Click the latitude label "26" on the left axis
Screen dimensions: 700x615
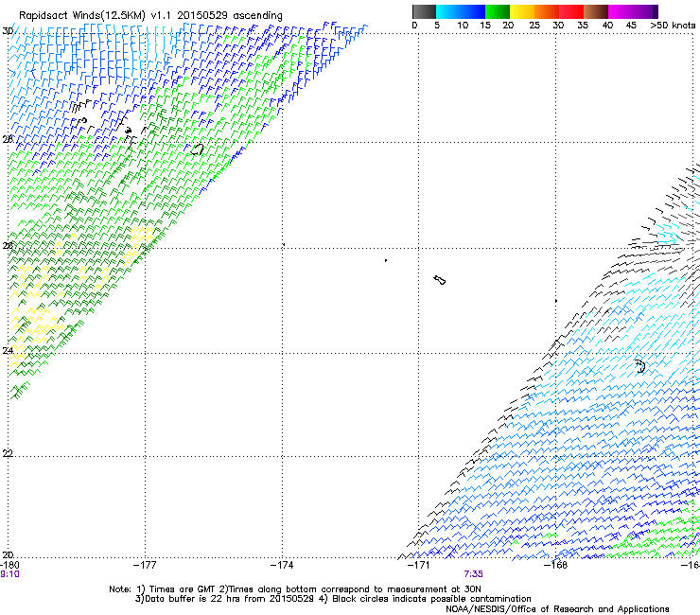(8, 246)
